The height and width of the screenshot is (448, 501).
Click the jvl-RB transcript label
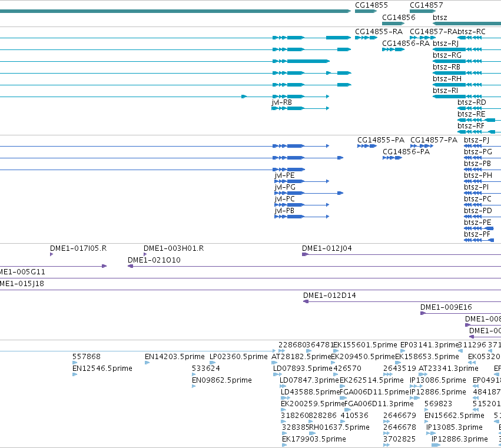click(x=281, y=102)
